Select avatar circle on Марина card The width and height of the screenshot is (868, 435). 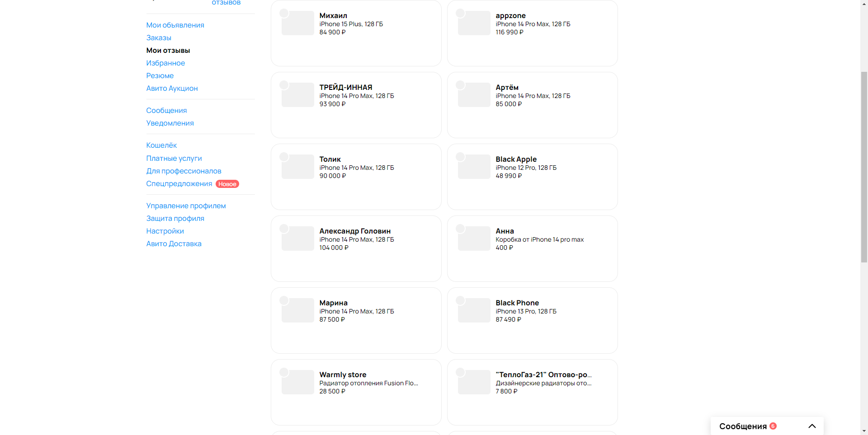pyautogui.click(x=284, y=300)
